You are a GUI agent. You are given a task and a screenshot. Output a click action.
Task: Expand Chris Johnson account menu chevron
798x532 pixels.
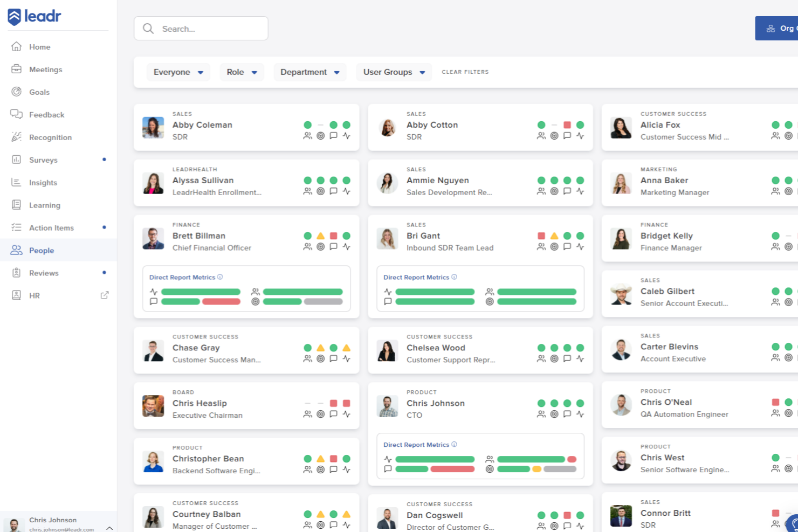(109, 528)
